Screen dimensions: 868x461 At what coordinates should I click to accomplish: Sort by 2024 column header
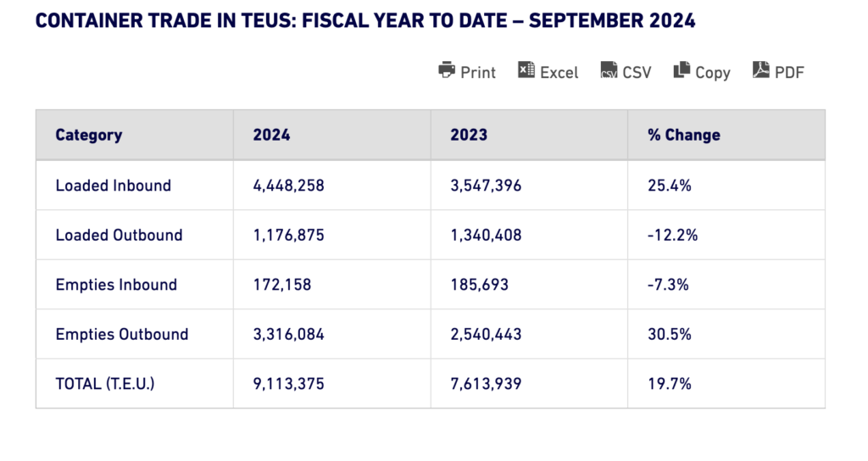click(x=271, y=135)
